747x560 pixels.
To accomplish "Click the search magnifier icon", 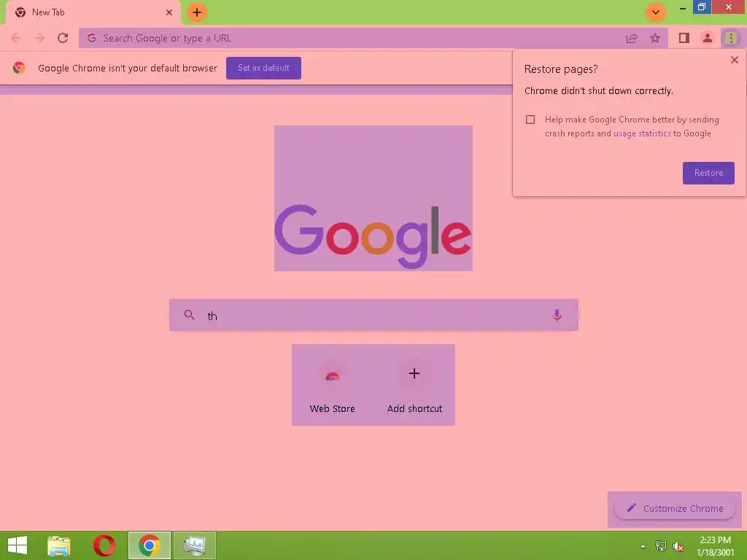I will tap(189, 315).
